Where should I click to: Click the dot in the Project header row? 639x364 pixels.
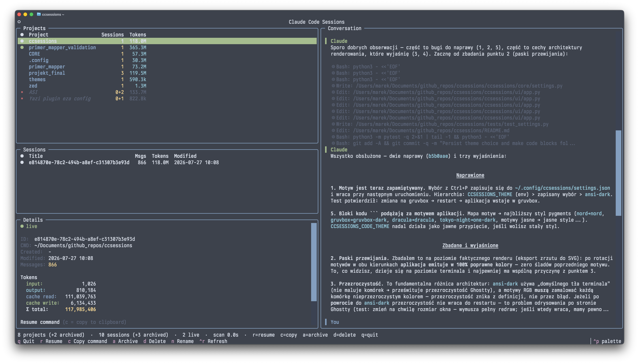pyautogui.click(x=22, y=35)
